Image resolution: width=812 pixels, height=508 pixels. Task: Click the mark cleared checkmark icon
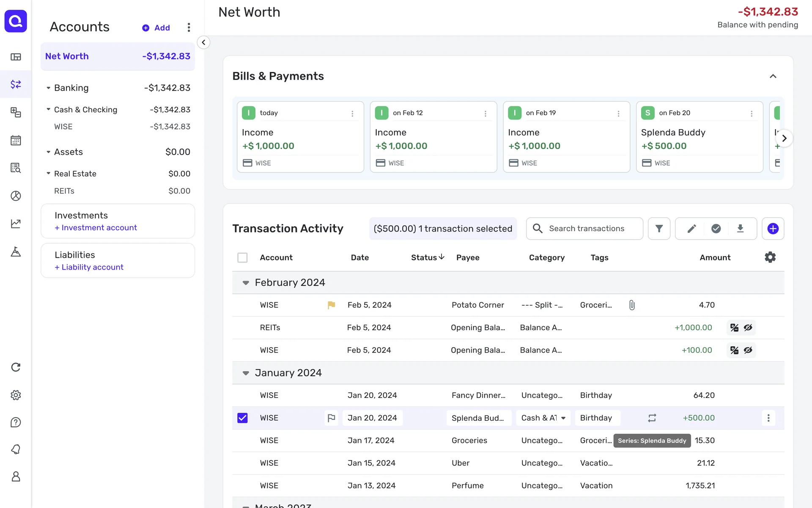pos(716,229)
